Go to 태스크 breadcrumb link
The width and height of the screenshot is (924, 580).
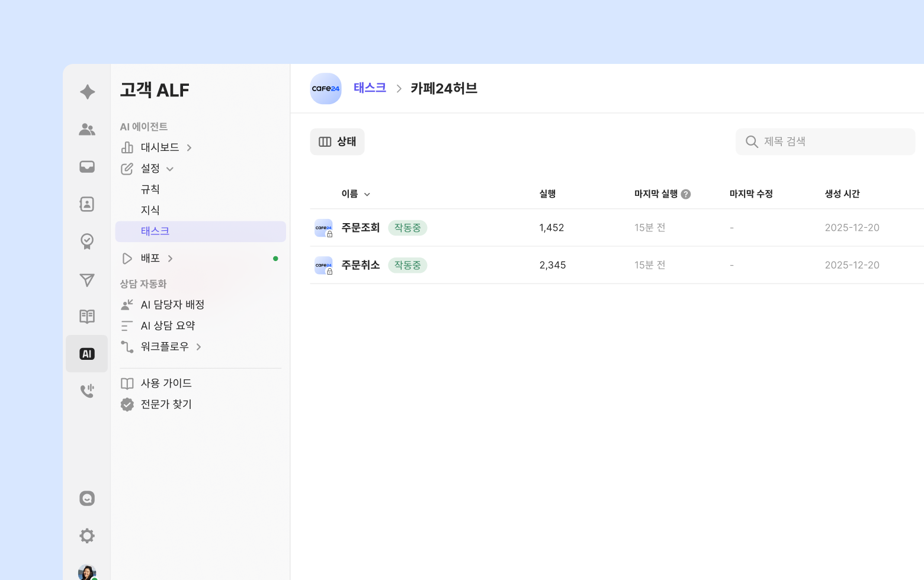click(x=370, y=88)
